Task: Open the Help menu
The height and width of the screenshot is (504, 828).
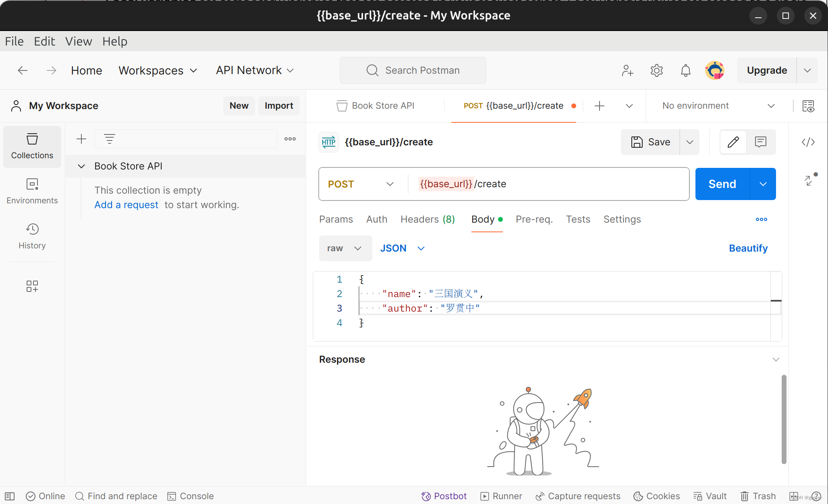Action: tap(115, 41)
